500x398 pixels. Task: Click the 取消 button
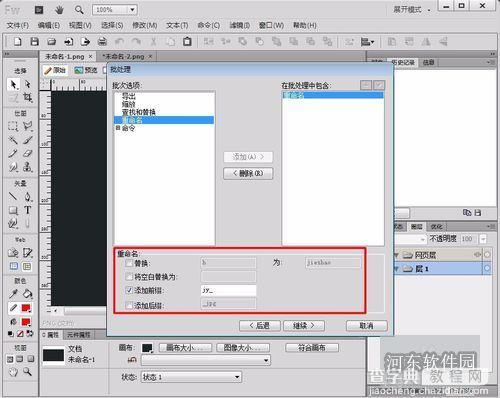click(367, 326)
